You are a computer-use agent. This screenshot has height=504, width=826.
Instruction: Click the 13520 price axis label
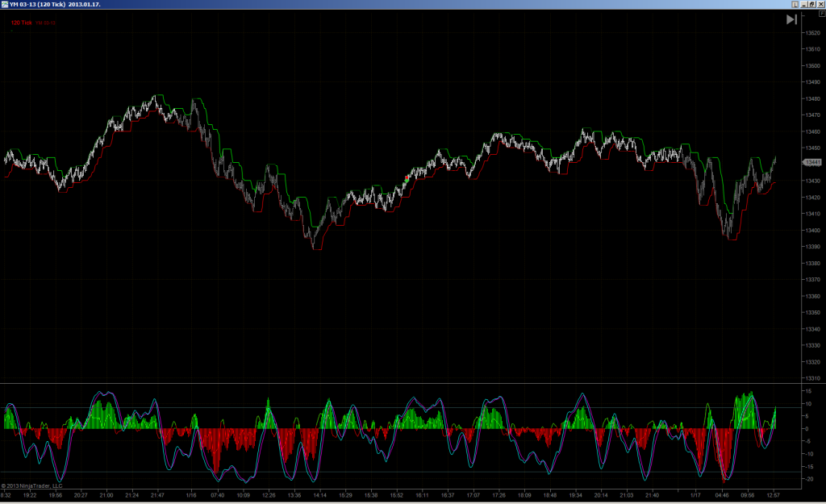(x=813, y=32)
